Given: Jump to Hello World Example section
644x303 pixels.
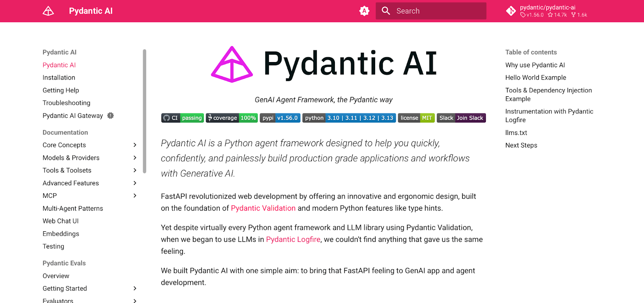Looking at the screenshot, I should (536, 77).
